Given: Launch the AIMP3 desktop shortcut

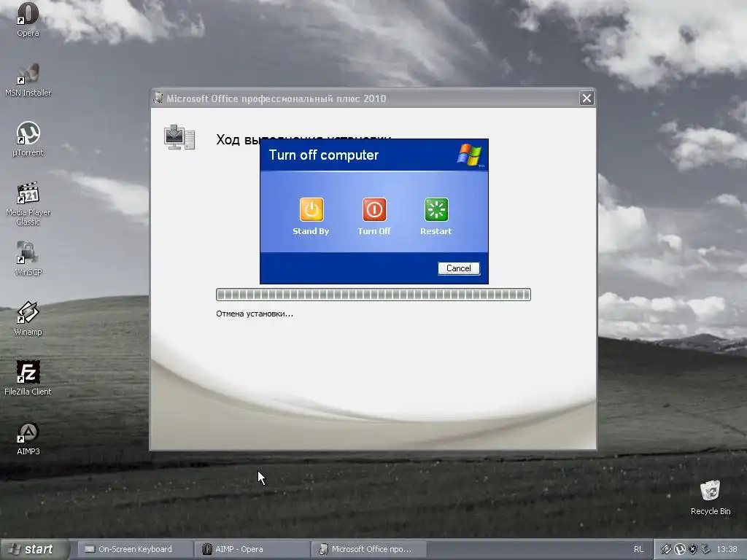Looking at the screenshot, I should tap(28, 438).
